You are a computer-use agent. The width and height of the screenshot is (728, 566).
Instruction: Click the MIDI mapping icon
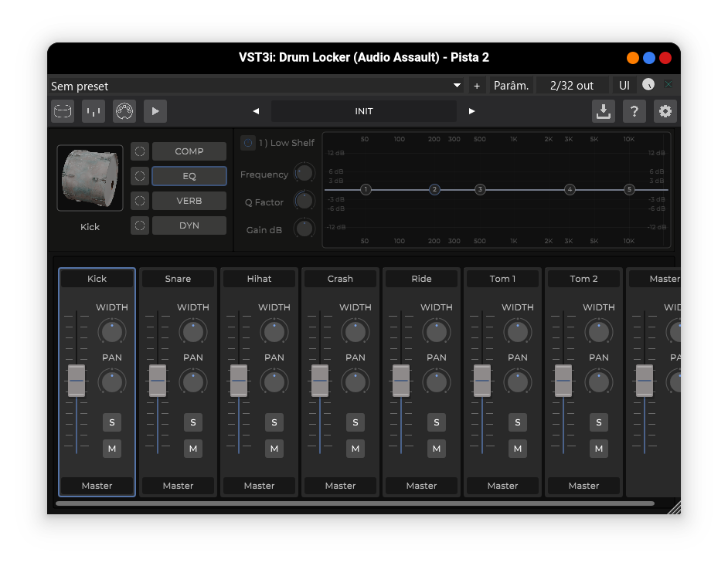tap(124, 111)
